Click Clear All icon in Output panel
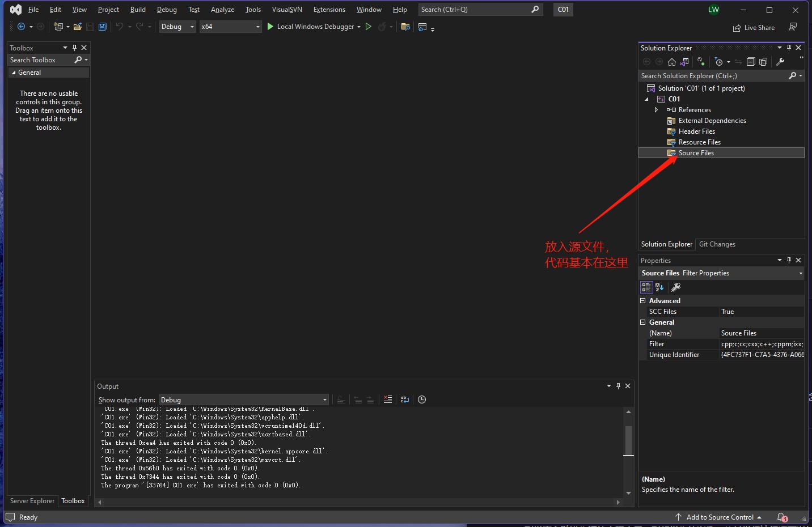The height and width of the screenshot is (527, 812). click(x=388, y=399)
